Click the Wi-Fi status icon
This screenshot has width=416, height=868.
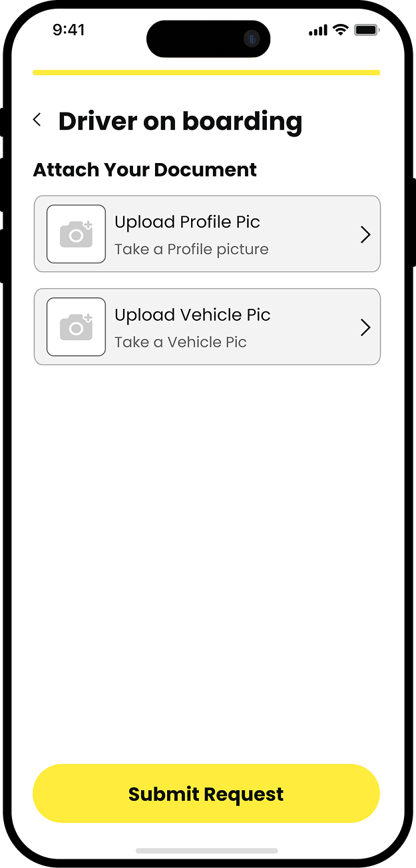click(x=341, y=30)
